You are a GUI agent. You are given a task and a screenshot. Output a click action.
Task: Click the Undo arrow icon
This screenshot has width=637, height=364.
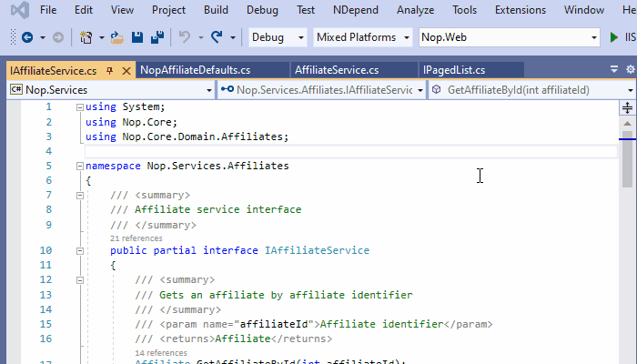pos(185,38)
